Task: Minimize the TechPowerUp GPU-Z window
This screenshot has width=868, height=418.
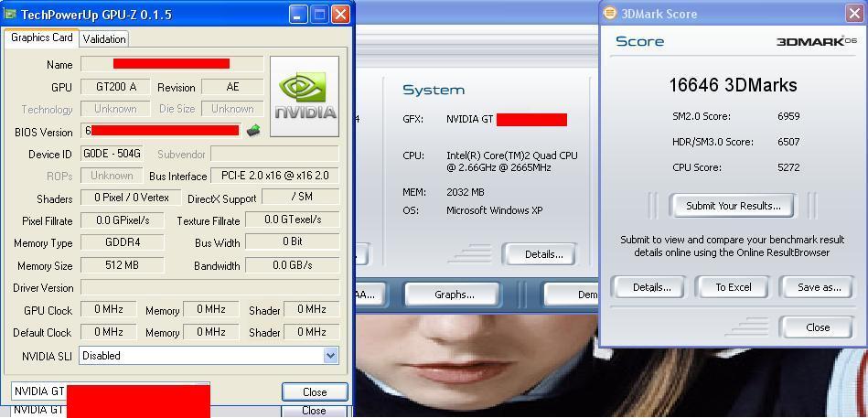Action: 298,15
